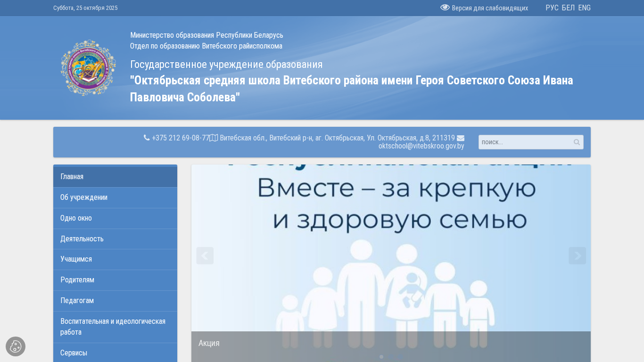Viewport: 644px width, 362px height.
Task: Click phone number +375 212 69-08-77
Action: tap(181, 138)
